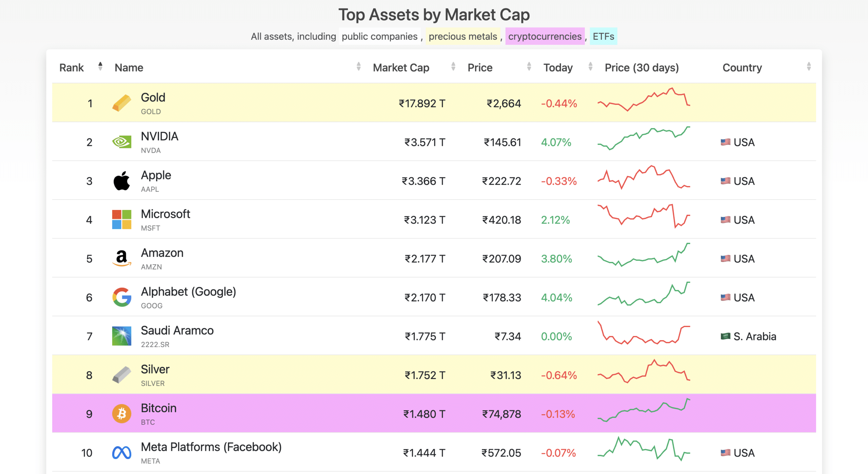Open the Microsoft company page
Viewport: 868px width, 474px height.
[165, 214]
